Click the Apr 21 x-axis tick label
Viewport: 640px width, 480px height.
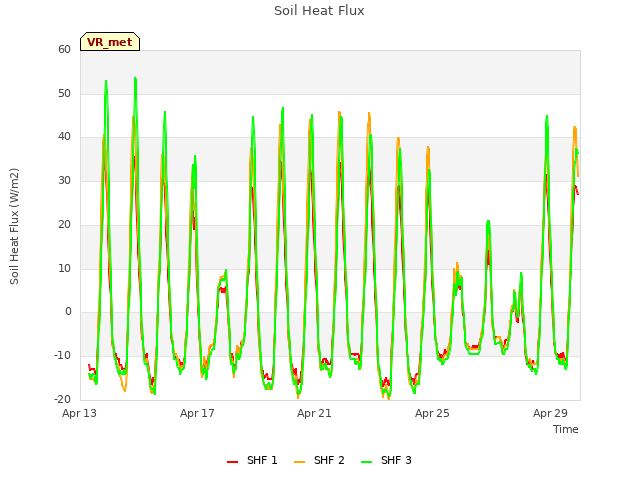314,413
